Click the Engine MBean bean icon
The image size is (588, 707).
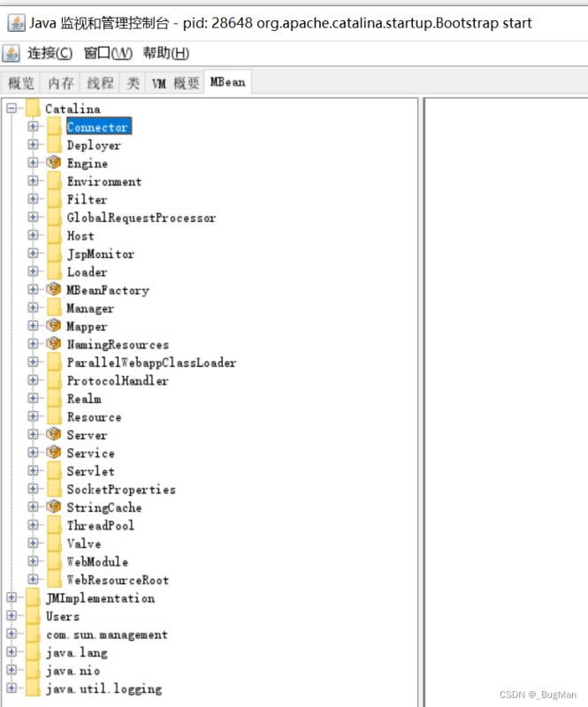(54, 163)
